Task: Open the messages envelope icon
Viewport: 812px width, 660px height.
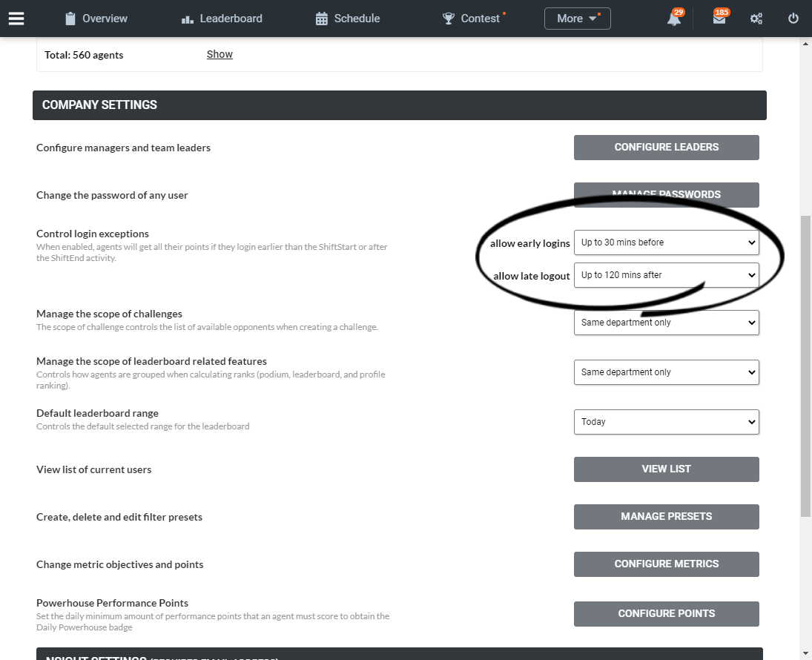Action: tap(719, 19)
